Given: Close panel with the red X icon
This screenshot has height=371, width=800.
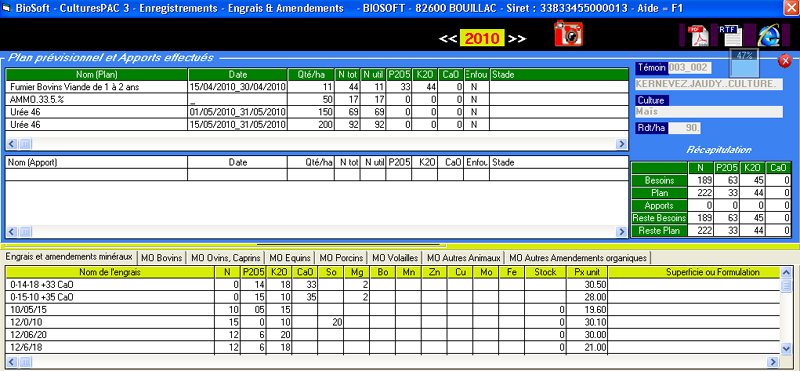Looking at the screenshot, I should (x=785, y=61).
